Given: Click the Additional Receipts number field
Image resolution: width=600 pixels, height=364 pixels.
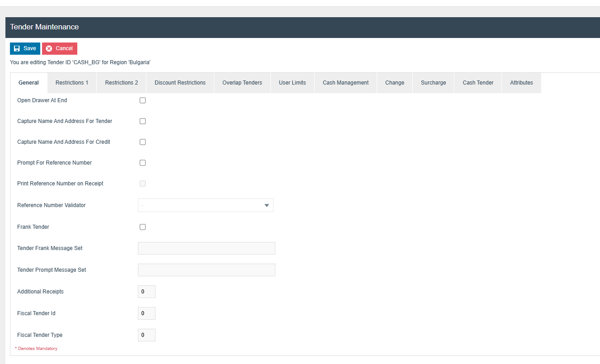Looking at the screenshot, I should [146, 292].
